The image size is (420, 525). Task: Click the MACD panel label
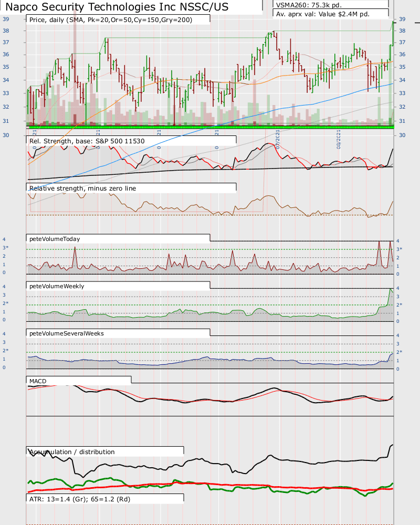pos(38,381)
